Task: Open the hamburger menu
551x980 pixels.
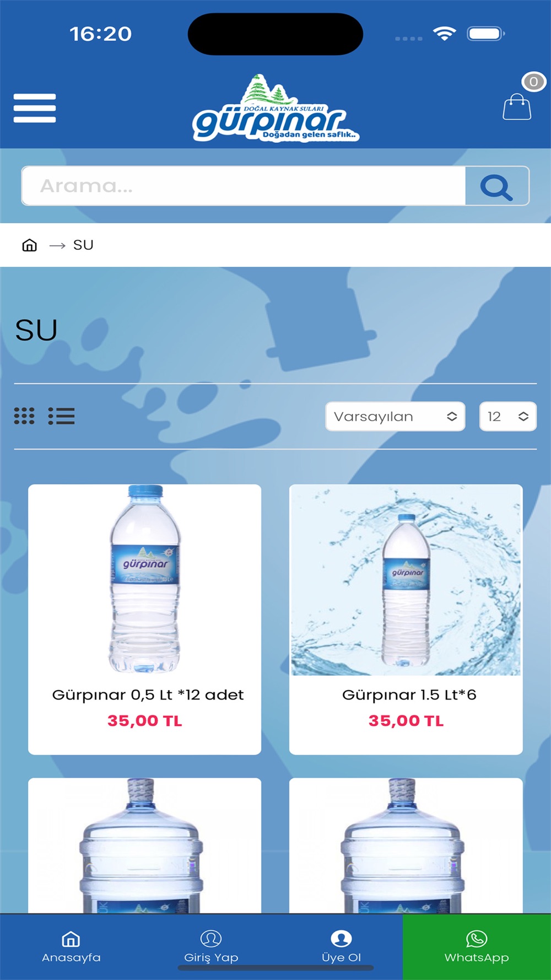Action: click(x=35, y=108)
